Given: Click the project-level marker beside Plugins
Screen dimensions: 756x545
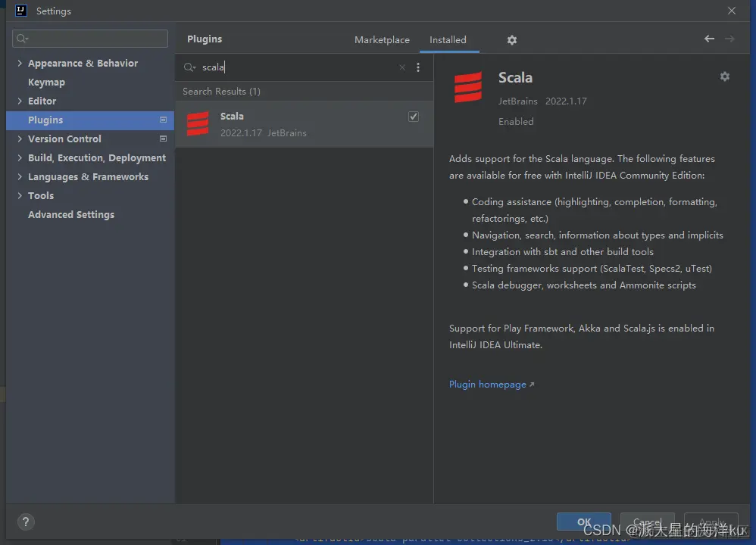Looking at the screenshot, I should tap(163, 120).
